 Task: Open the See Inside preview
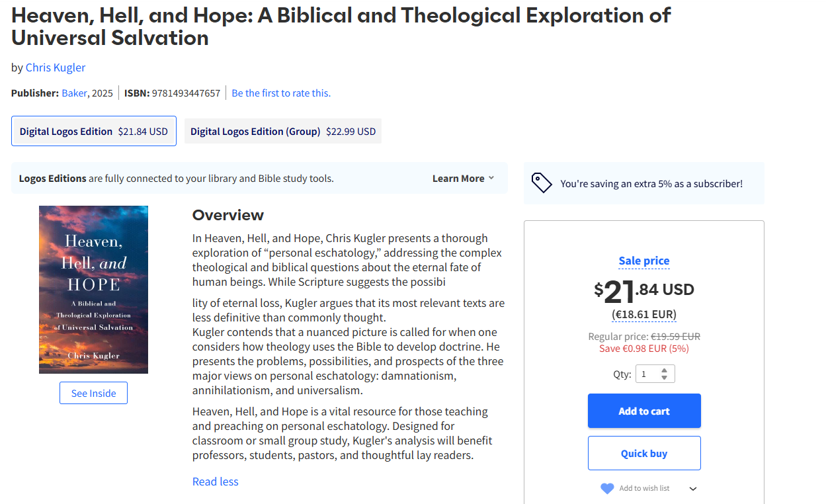coord(93,393)
